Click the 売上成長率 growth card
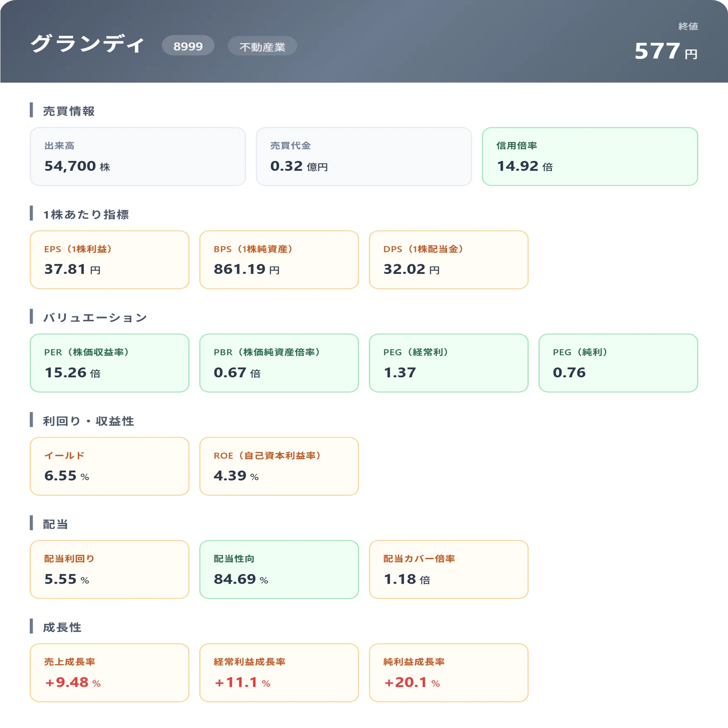 [x=110, y=673]
